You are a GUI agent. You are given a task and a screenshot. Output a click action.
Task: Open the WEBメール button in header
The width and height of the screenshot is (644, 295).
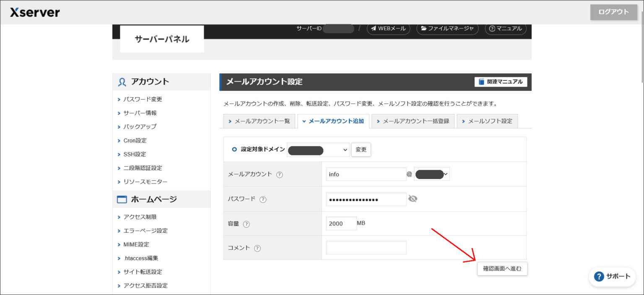pyautogui.click(x=388, y=28)
